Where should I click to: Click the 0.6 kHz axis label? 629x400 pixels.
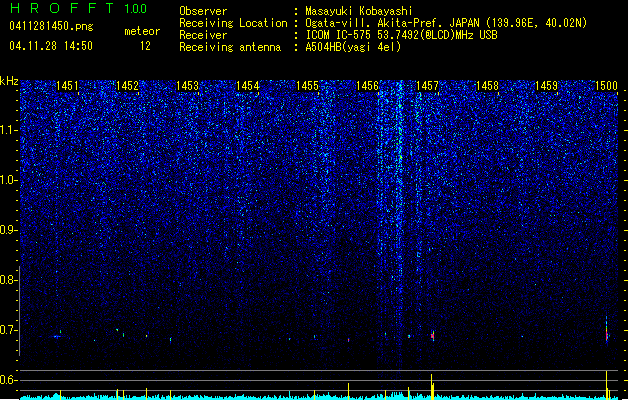pyautogui.click(x=8, y=380)
